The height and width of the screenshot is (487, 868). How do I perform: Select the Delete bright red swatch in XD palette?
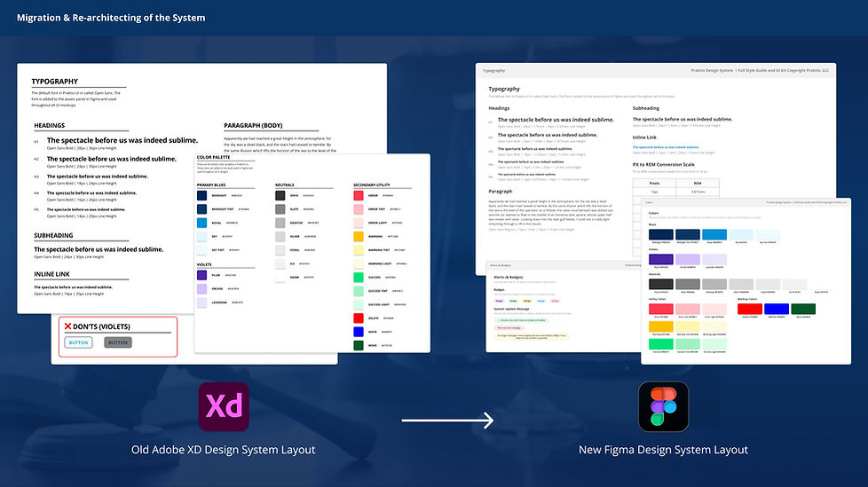[359, 318]
